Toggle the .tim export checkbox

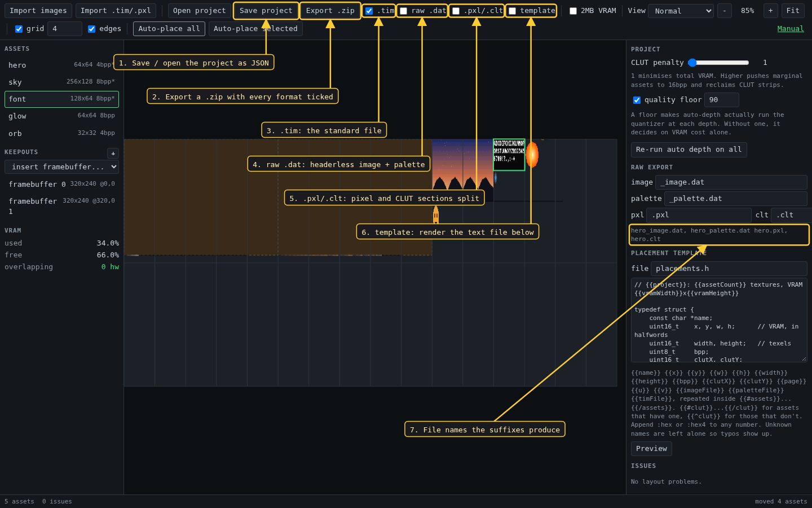tap(369, 11)
